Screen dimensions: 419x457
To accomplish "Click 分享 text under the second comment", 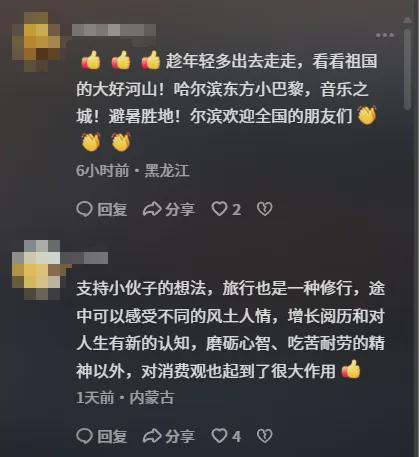I will tap(180, 436).
